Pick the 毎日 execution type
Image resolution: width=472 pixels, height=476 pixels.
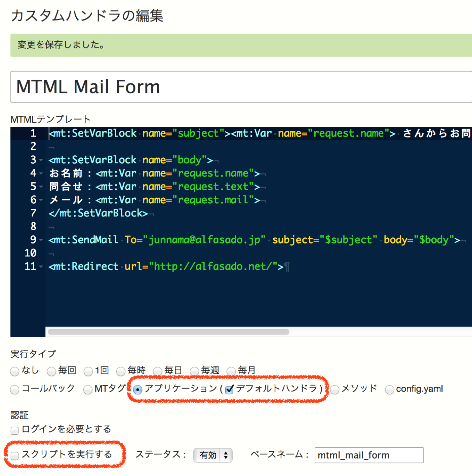tap(157, 371)
